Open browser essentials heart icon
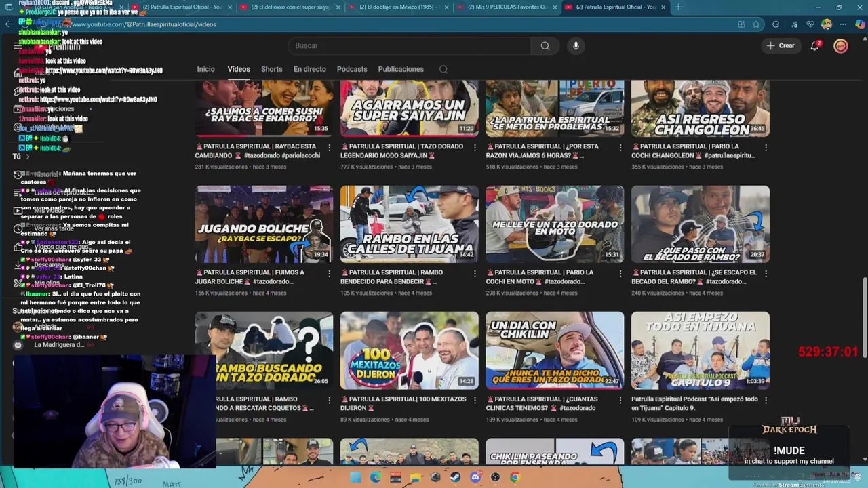868x488 pixels. [810, 24]
